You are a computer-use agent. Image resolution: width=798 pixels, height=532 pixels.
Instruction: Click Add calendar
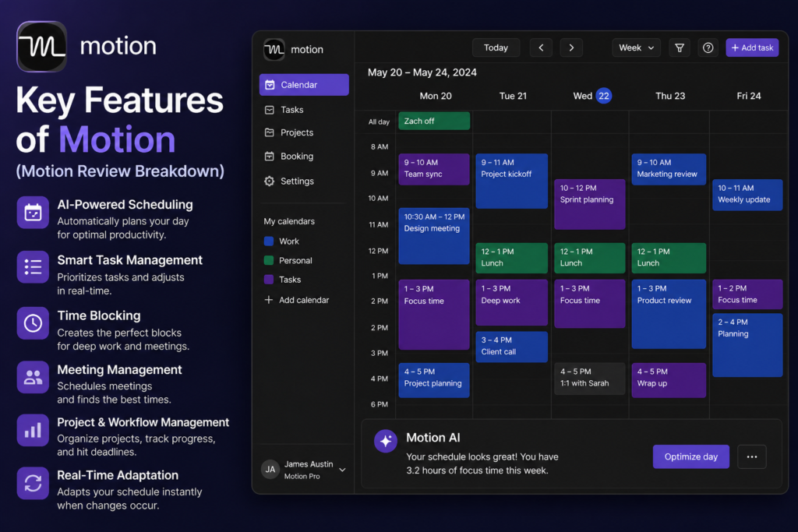coord(297,300)
